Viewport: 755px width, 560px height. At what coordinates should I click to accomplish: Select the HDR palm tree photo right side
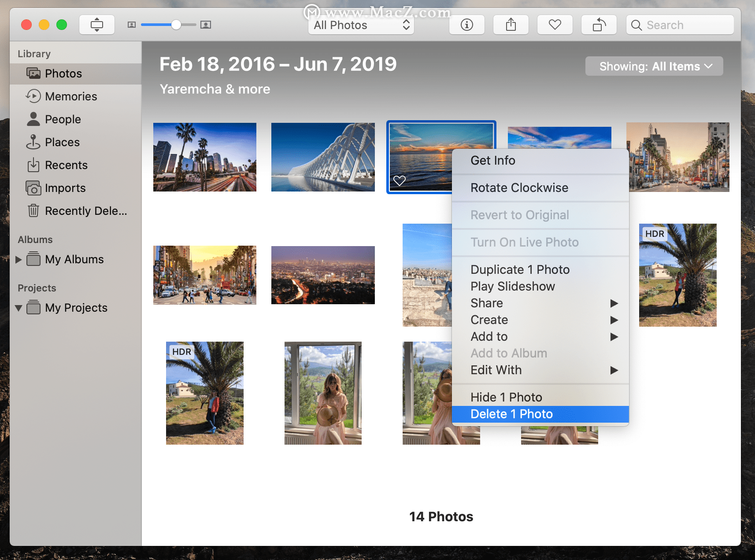[x=678, y=275]
